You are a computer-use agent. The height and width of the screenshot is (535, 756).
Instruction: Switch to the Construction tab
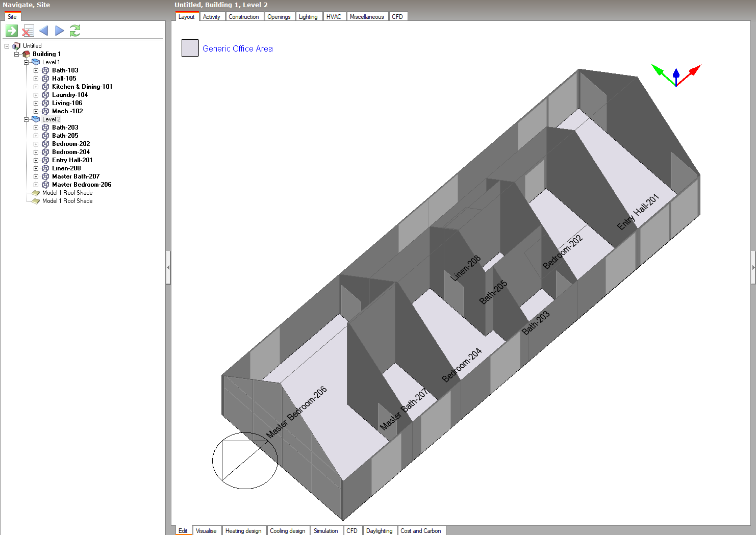(243, 17)
